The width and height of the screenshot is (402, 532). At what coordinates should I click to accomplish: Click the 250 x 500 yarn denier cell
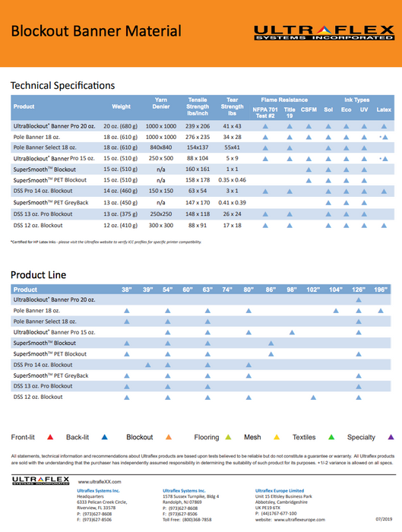tap(161, 158)
